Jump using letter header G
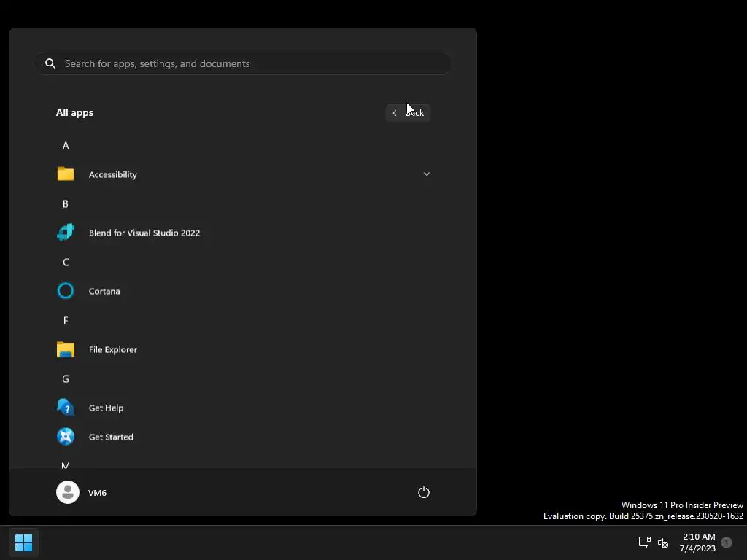747x560 pixels. [66, 379]
